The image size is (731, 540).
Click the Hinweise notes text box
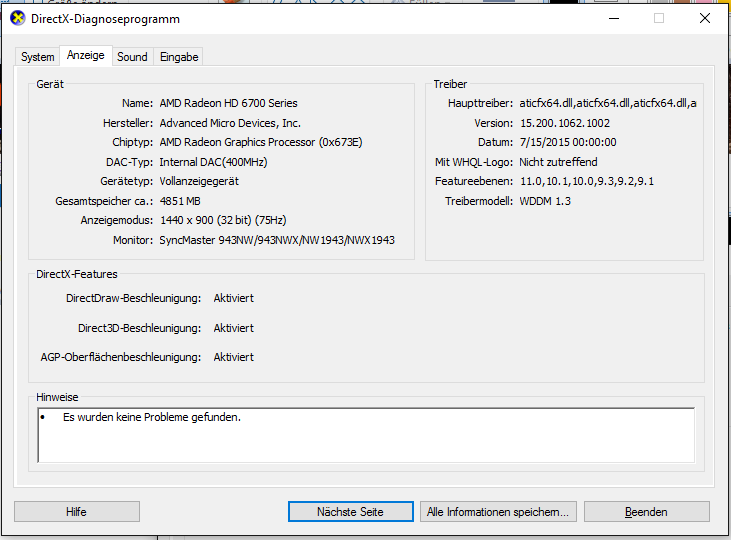(366, 435)
